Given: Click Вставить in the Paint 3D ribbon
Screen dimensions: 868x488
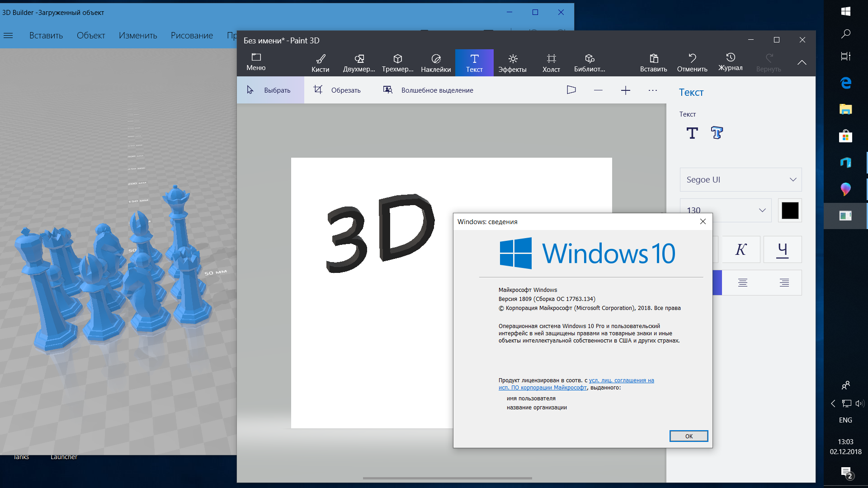Looking at the screenshot, I should (653, 63).
